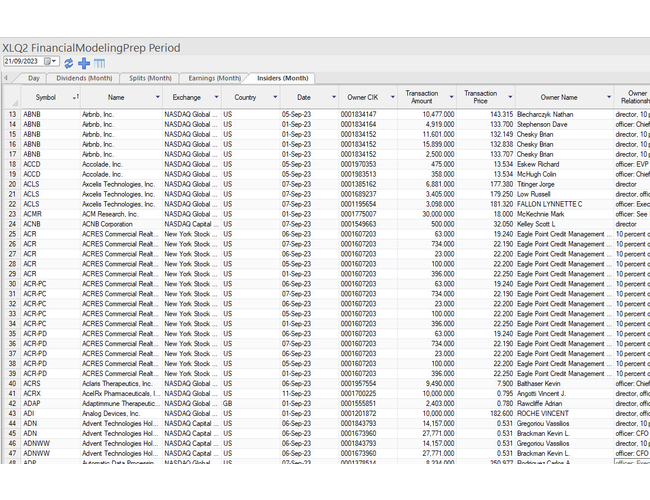Open the Earnings (Month) tab

click(x=214, y=78)
